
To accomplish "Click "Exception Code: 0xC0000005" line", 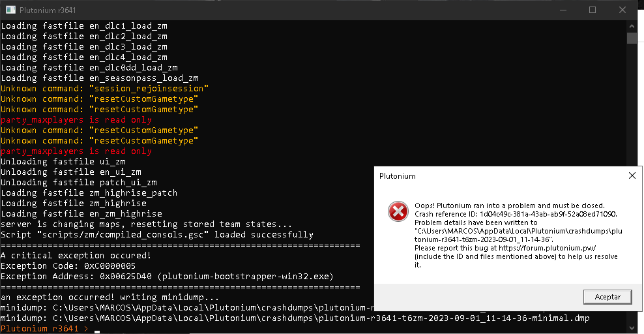I will (68, 266).
